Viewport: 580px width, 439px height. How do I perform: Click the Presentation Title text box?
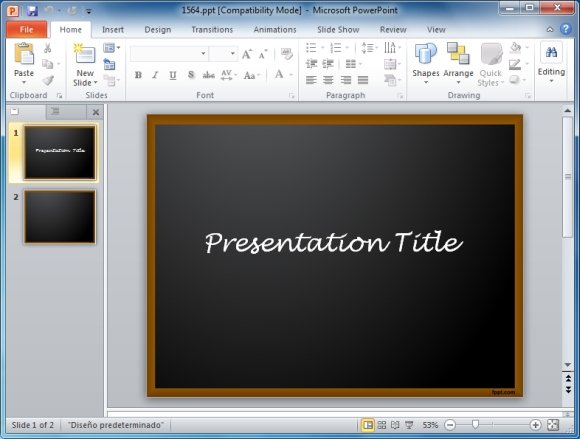click(334, 242)
